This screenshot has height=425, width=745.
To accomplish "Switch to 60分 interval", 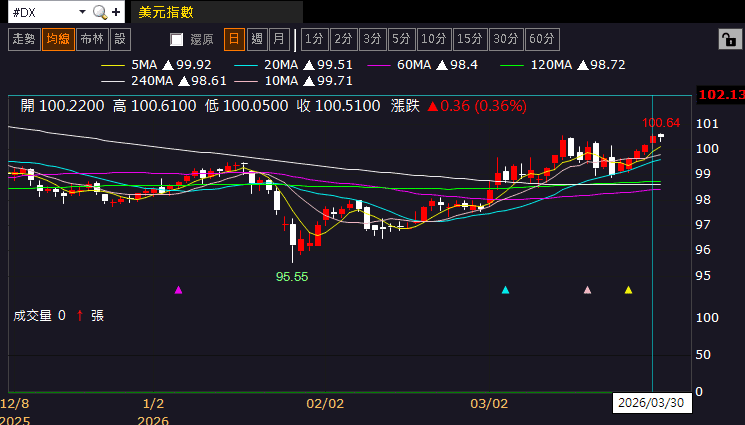I will 542,39.
